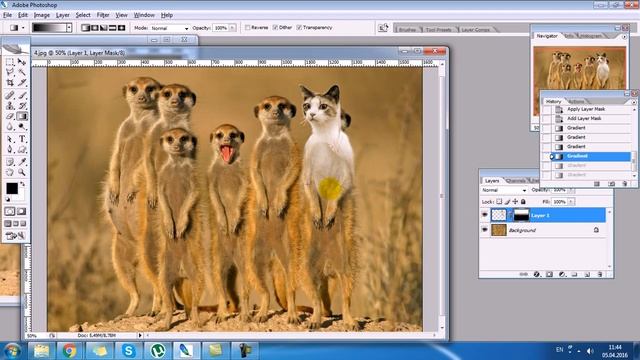Toggle Lock all padlock in Layers panel

(x=523, y=202)
